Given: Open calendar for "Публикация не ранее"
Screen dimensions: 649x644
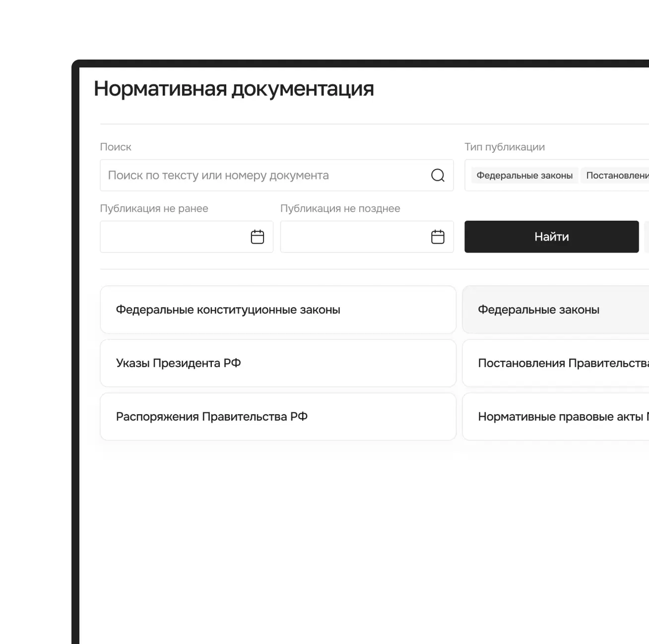Looking at the screenshot, I should [258, 237].
